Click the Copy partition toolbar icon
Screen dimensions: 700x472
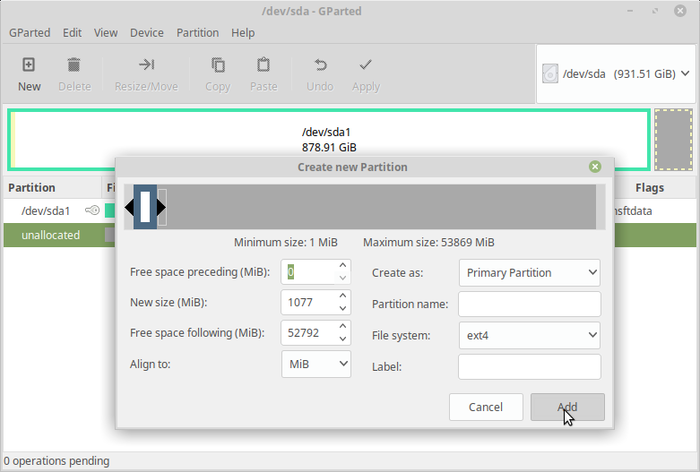(x=217, y=66)
